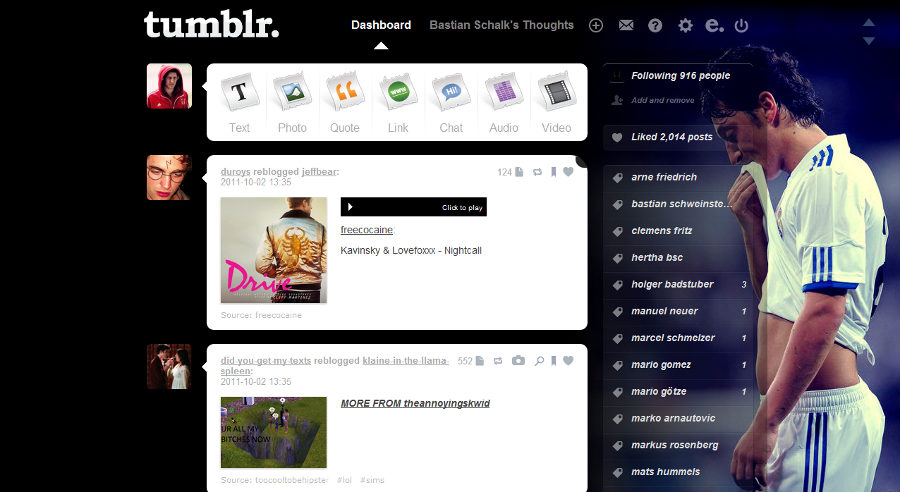Click your red hoodie avatar

(169, 86)
